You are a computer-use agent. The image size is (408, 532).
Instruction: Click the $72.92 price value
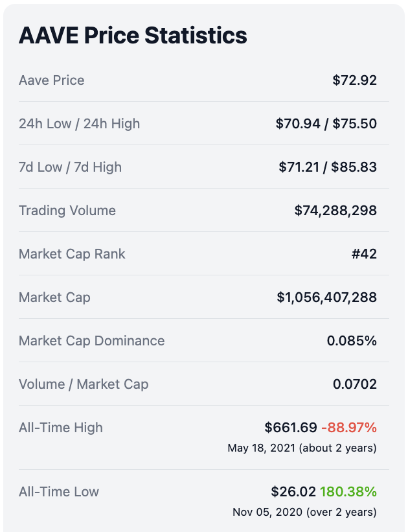(x=354, y=80)
